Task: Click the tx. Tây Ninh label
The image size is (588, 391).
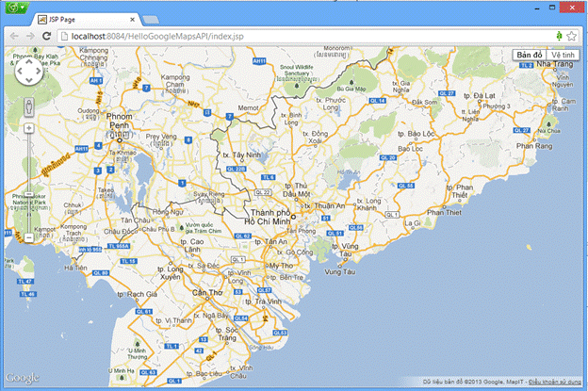Action: pyautogui.click(x=241, y=155)
